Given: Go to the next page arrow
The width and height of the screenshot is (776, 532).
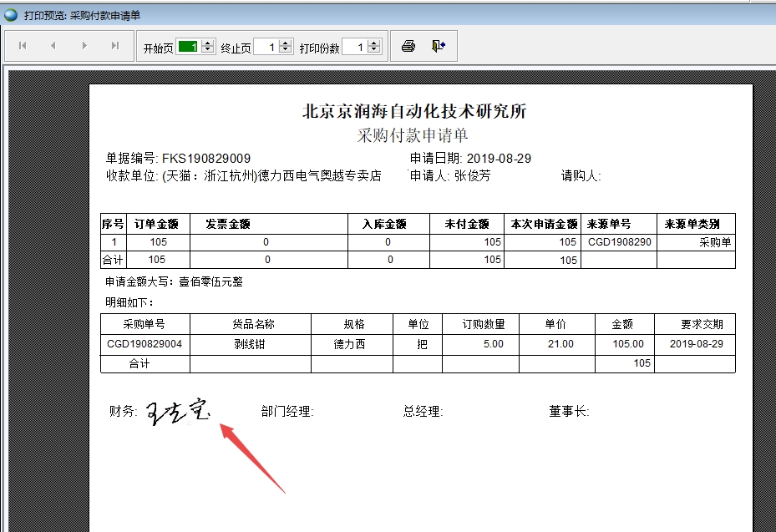Looking at the screenshot, I should coord(84,46).
